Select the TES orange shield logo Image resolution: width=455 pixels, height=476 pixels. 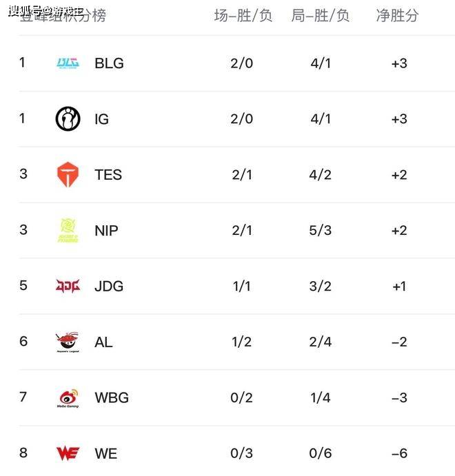tap(68, 175)
